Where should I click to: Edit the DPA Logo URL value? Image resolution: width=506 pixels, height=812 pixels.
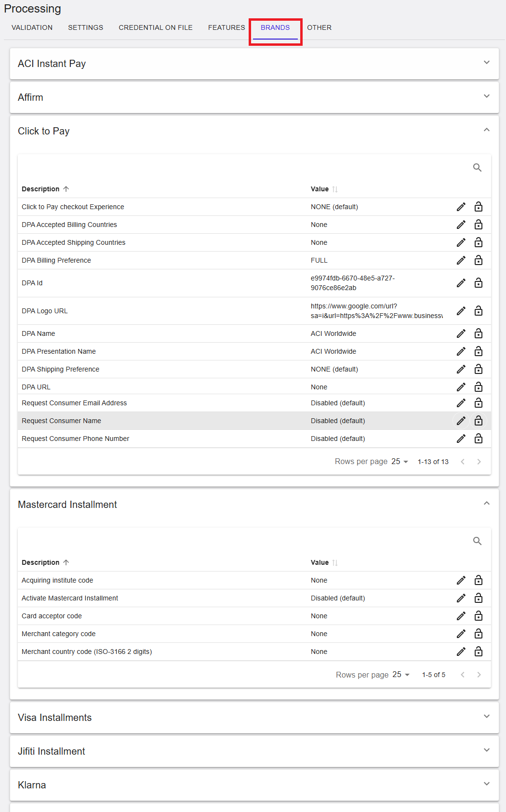click(461, 311)
